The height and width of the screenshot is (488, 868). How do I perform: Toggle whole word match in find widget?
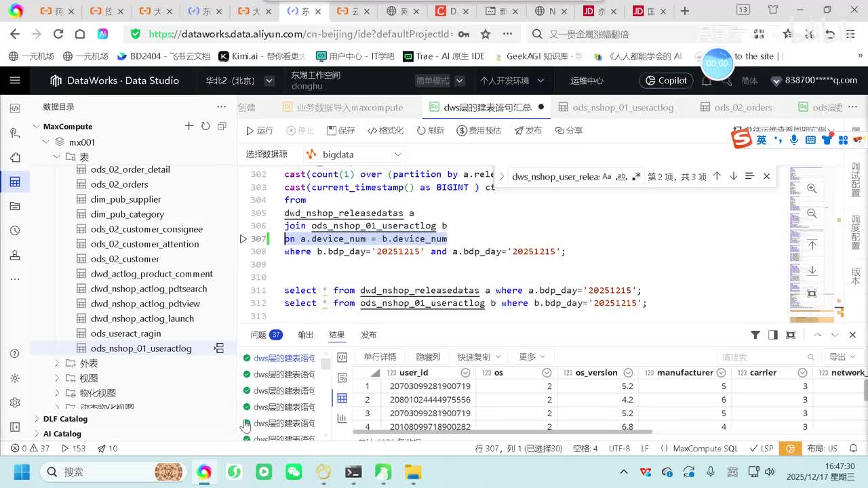pyautogui.click(x=621, y=176)
